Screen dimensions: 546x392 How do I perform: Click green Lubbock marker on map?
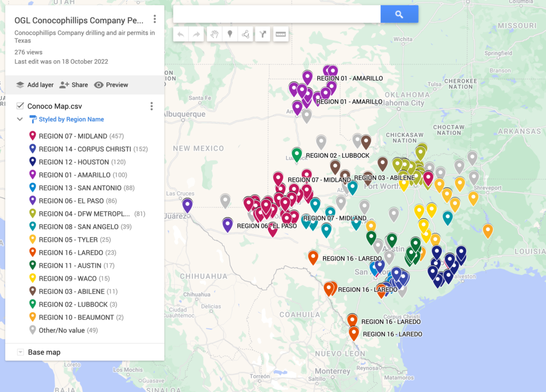[x=296, y=154]
